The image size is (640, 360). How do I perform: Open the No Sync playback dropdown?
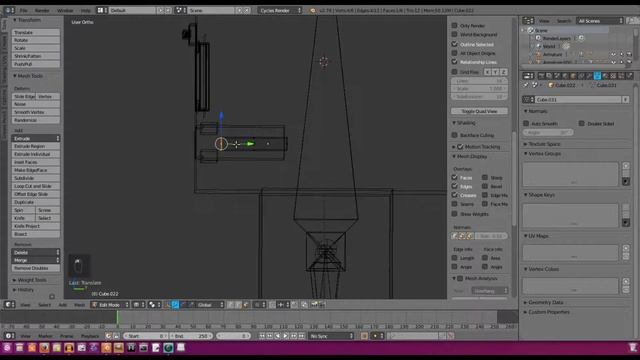(x=331, y=336)
